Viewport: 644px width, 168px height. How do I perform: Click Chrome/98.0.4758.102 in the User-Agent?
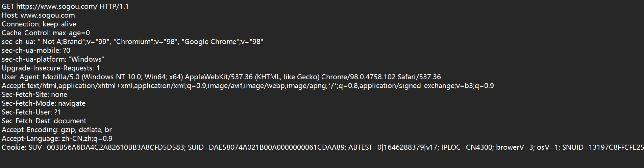click(x=357, y=77)
